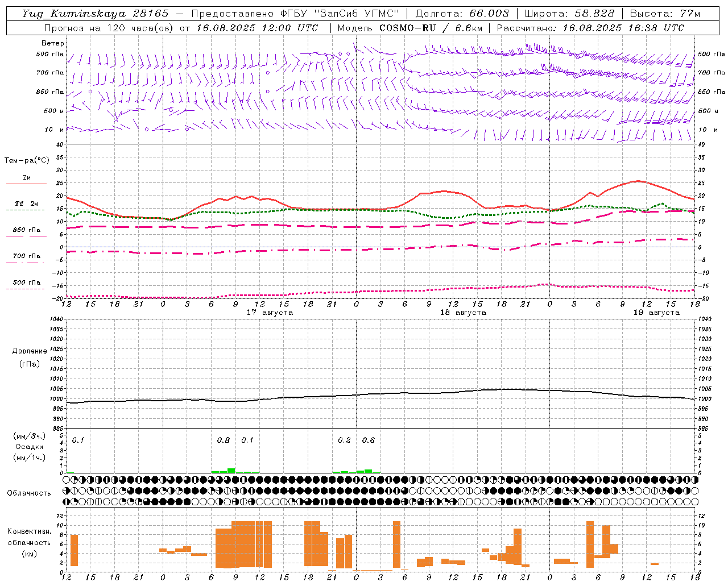The width and height of the screenshot is (728, 582).
Task: Click the dash-dot '700 гПа' temperature legend entry
Action: pyautogui.click(x=27, y=259)
